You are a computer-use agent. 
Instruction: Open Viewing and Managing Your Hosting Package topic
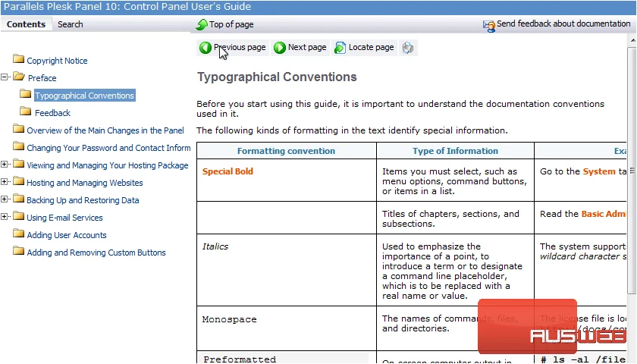[107, 165]
